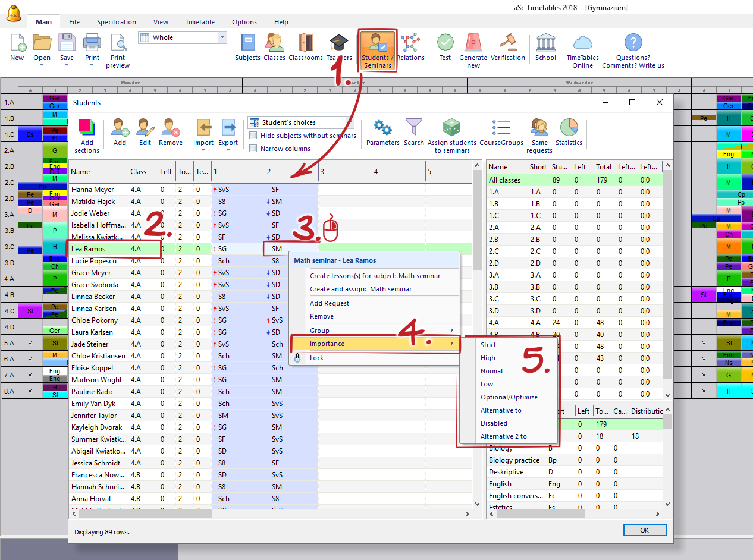The height and width of the screenshot is (560, 753).
Task: Open the Subjects icon in main ribbon
Action: coord(247,48)
